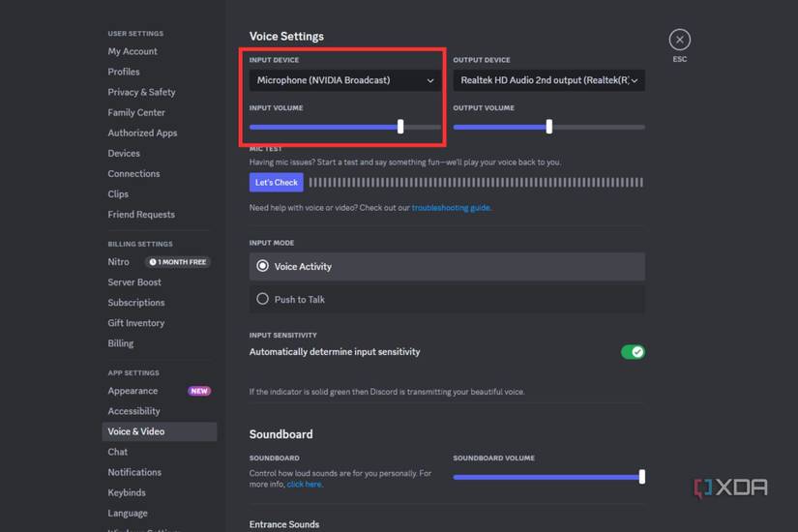Open Profiles settings
The width and height of the screenshot is (798, 532).
pos(124,72)
